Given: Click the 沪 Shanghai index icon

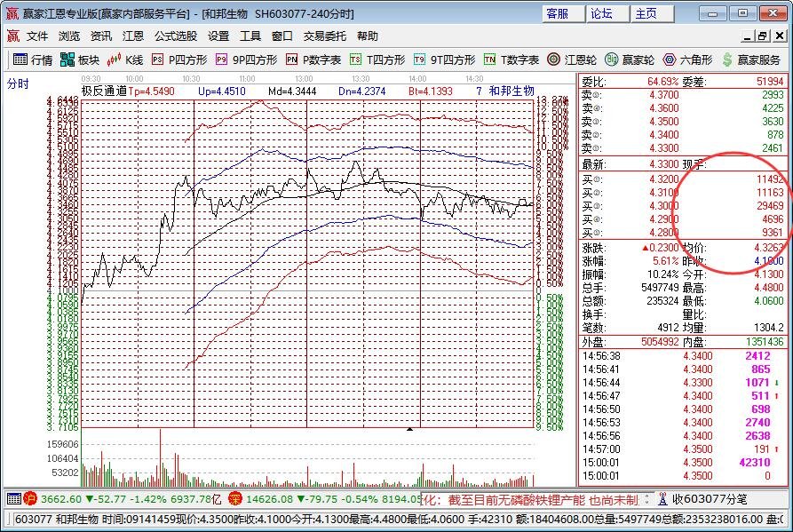Looking at the screenshot, I should [30, 499].
